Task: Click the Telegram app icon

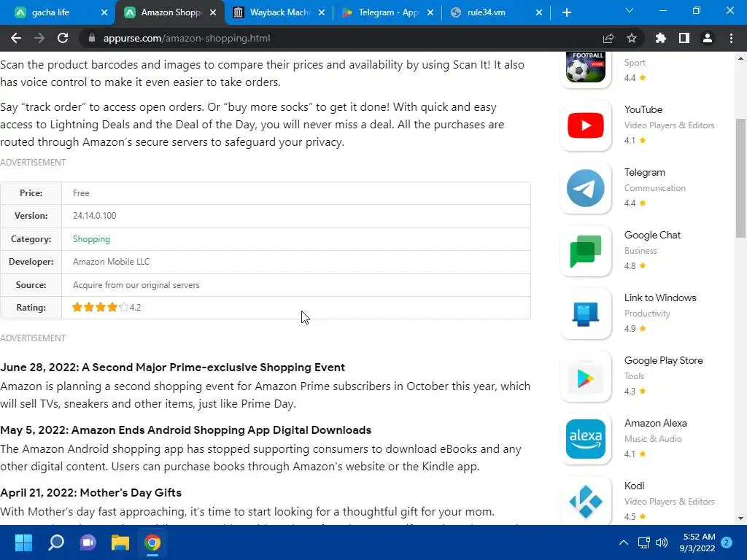Action: (x=586, y=188)
